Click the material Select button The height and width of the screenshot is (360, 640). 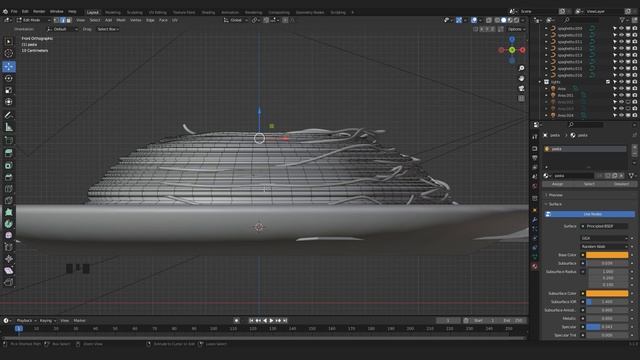click(x=589, y=184)
